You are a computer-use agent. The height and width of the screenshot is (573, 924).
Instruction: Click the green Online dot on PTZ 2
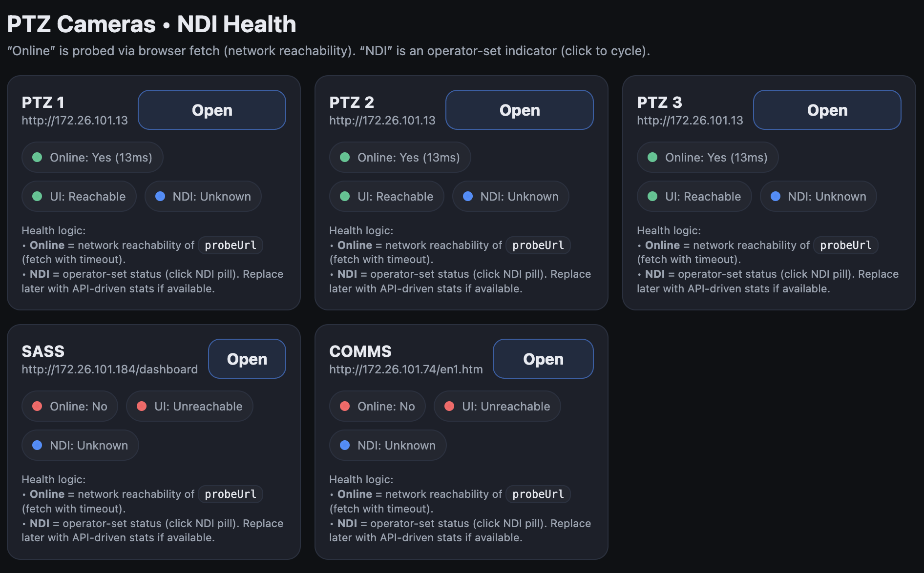click(345, 157)
